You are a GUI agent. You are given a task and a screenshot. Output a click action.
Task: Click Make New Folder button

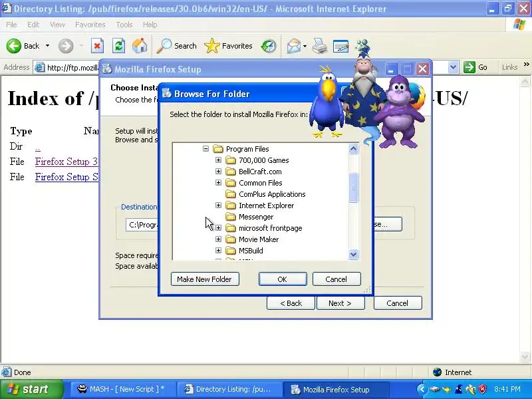(x=205, y=279)
